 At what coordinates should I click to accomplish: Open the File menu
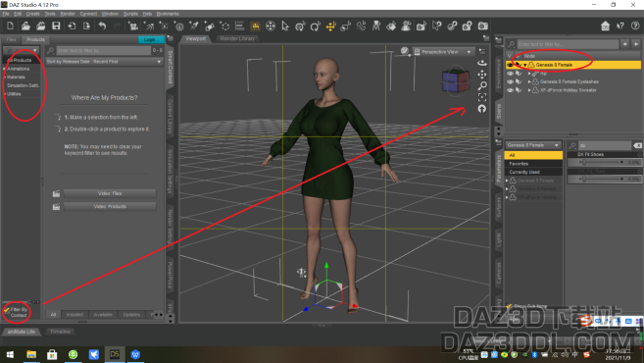[6, 14]
